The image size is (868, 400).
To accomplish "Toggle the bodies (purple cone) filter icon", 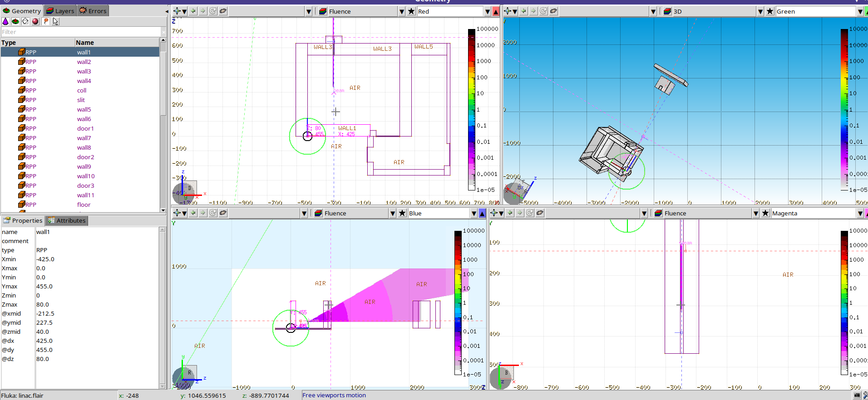I will click(5, 21).
